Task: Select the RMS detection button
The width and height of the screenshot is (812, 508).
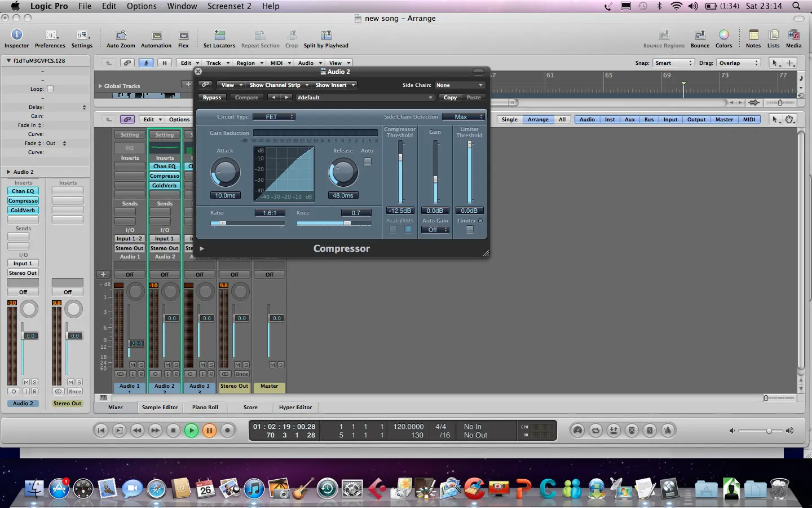Action: coord(408,229)
